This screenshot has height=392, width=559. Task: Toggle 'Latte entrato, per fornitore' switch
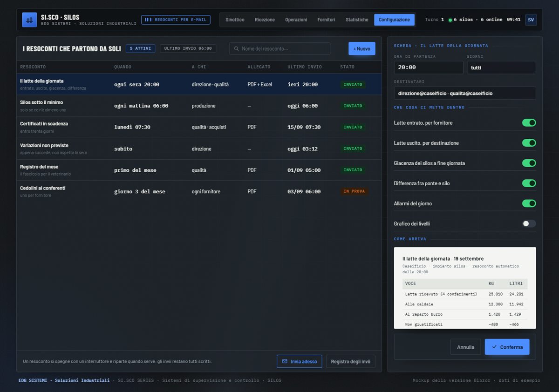point(529,123)
